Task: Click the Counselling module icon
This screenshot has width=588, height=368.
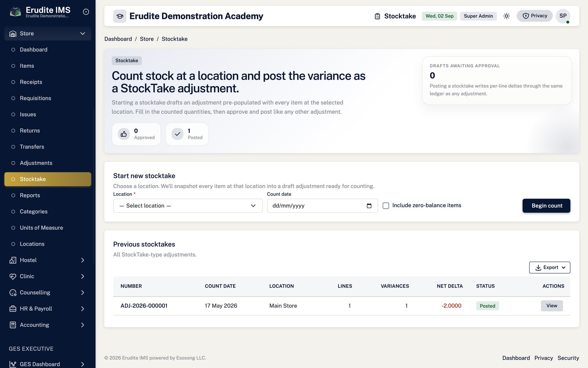Action: point(13,293)
